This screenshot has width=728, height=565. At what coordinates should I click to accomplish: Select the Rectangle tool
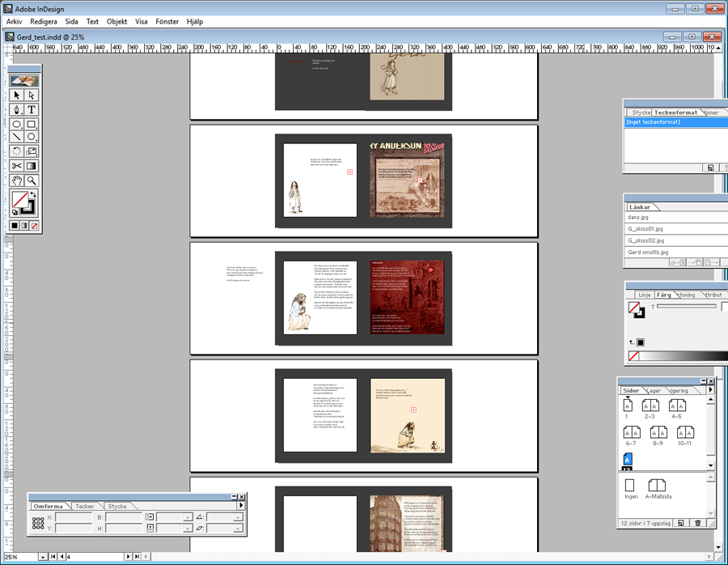(31, 124)
